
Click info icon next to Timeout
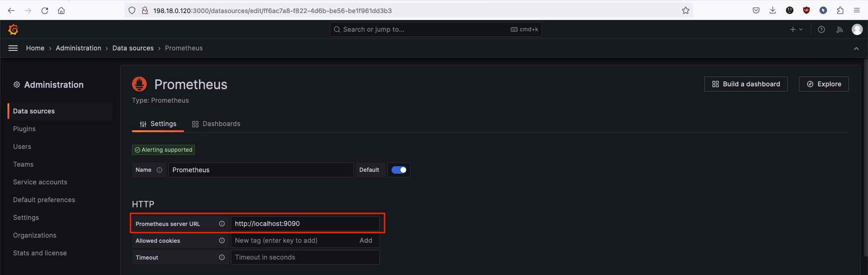coord(222,257)
